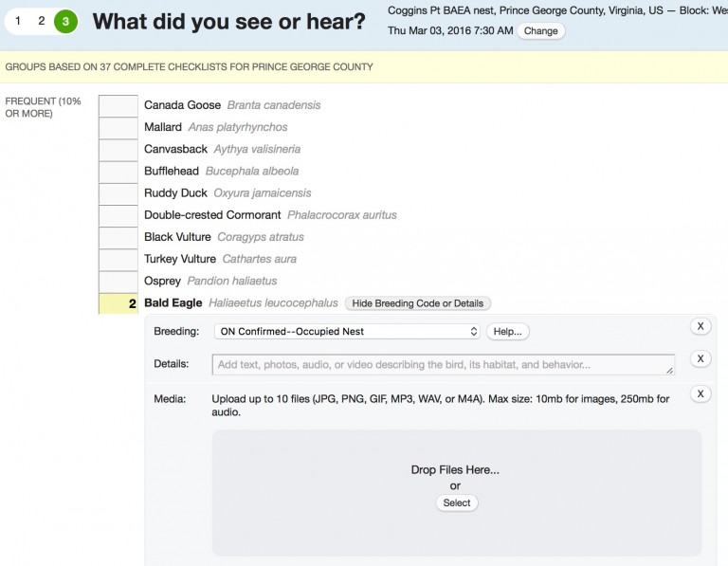Remove the Details row with X
The width and height of the screenshot is (728, 566).
pos(700,358)
